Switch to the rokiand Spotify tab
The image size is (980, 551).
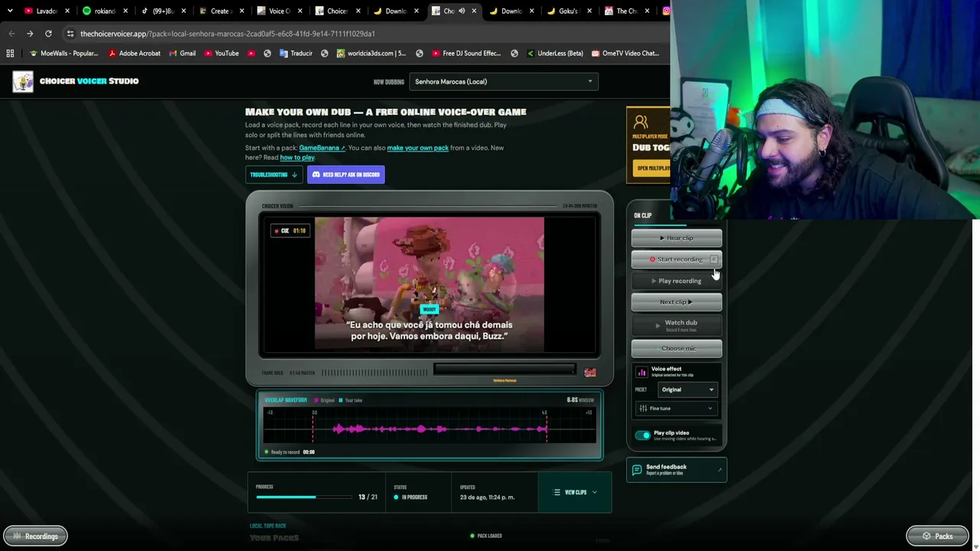click(105, 11)
